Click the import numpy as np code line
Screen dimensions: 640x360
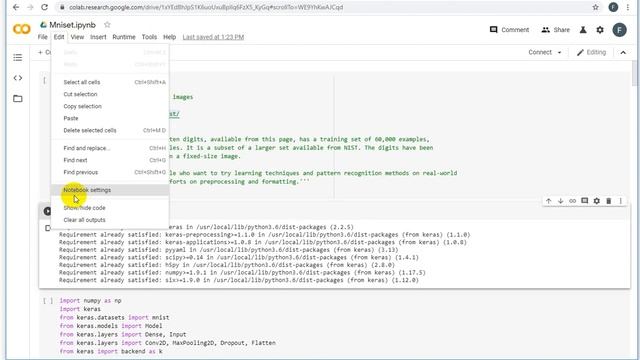click(x=90, y=300)
